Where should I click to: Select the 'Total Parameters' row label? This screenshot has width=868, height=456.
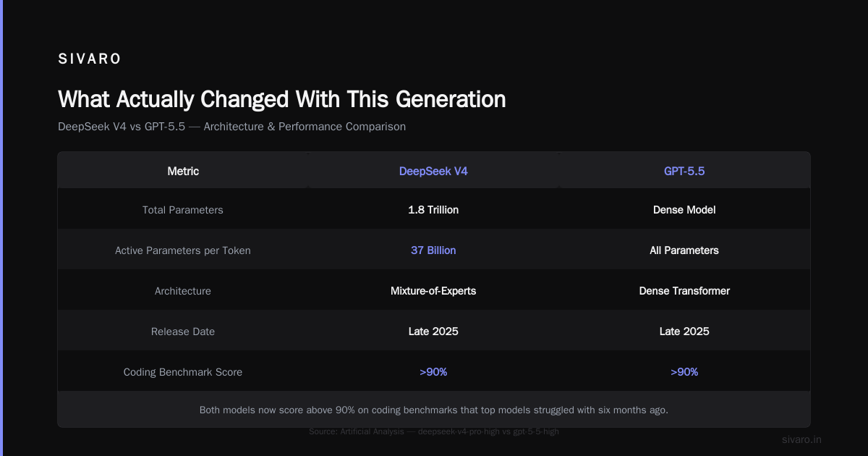(183, 210)
